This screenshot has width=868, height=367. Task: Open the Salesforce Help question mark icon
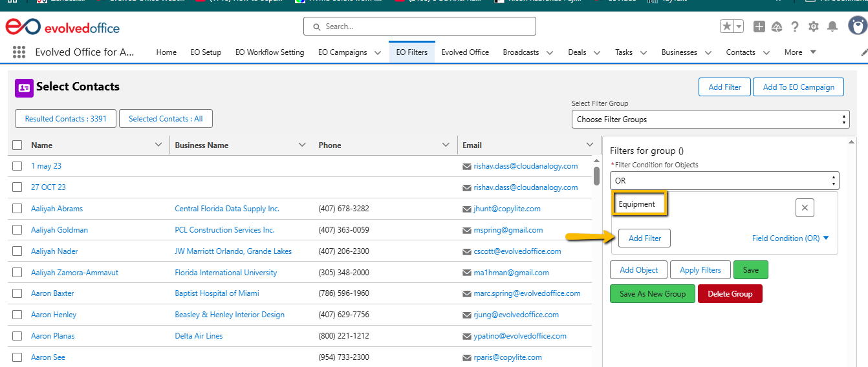click(795, 26)
